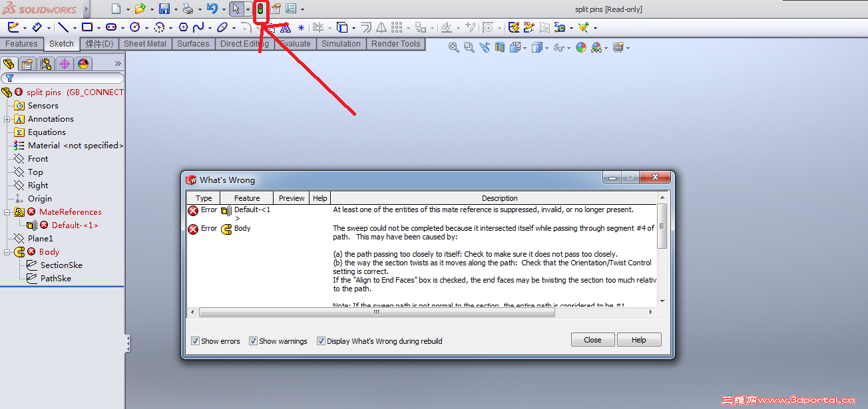Select Plane1 in the feature tree

tap(40, 239)
